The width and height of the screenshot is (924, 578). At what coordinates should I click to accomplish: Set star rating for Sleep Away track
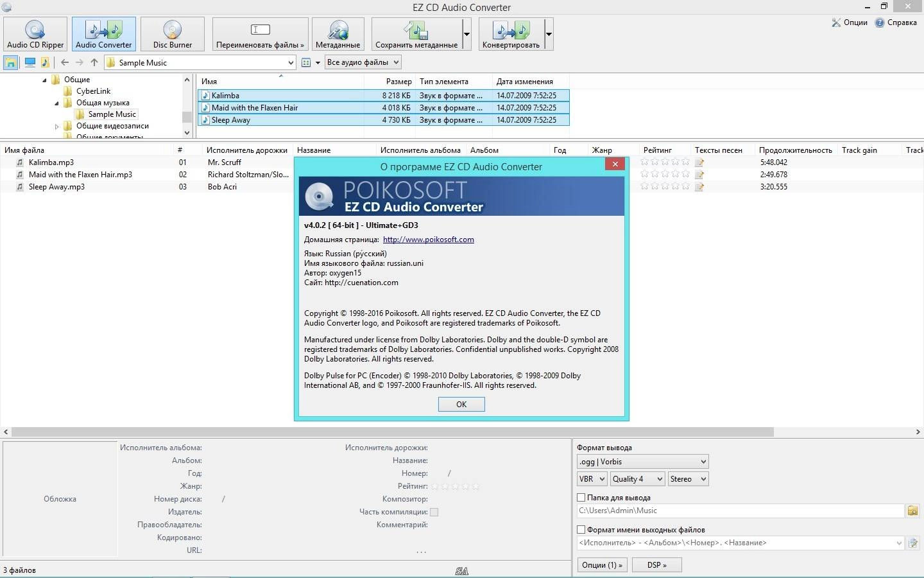click(665, 187)
